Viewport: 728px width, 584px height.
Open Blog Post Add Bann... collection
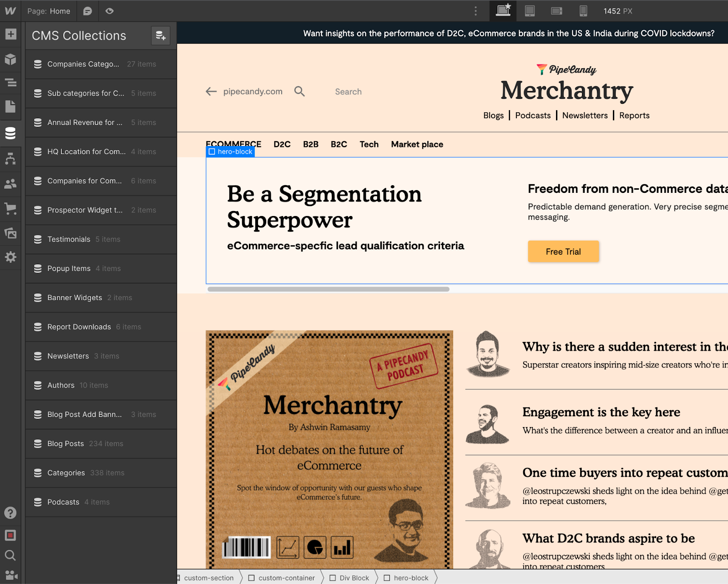click(101, 414)
